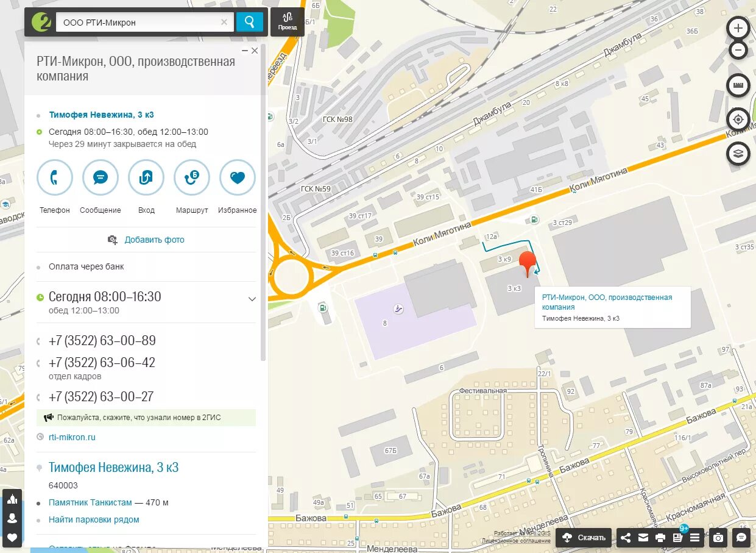756x553 pixels.
Task: Activate the ruler measurement tool
Action: [738, 85]
